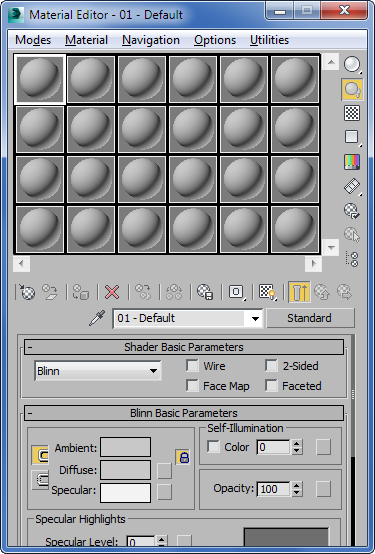The height and width of the screenshot is (554, 375).
Task: Click the Make Preview filmstrip icon
Action: click(x=352, y=186)
